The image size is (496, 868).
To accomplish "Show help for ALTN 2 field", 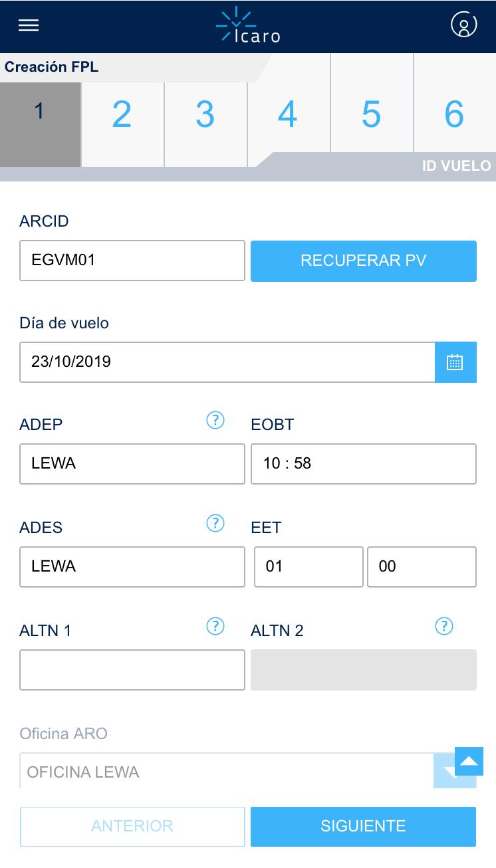I will point(444,626).
